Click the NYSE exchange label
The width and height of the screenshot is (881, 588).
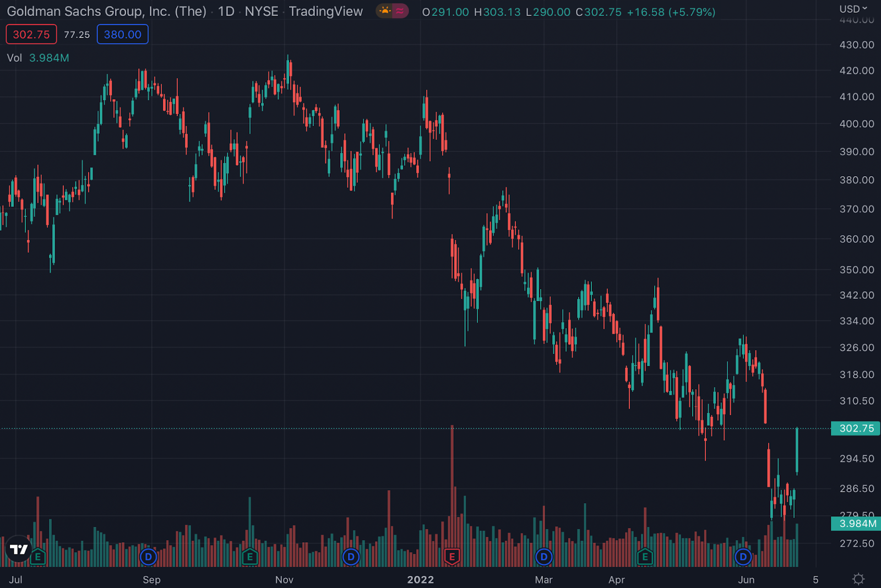(262, 12)
